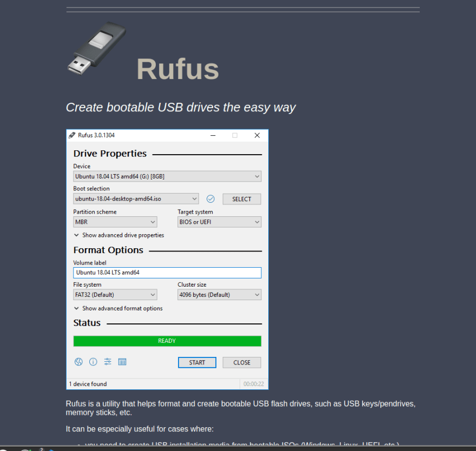Click the Rufus title bar app icon
This screenshot has width=476, height=451.
coord(72,135)
